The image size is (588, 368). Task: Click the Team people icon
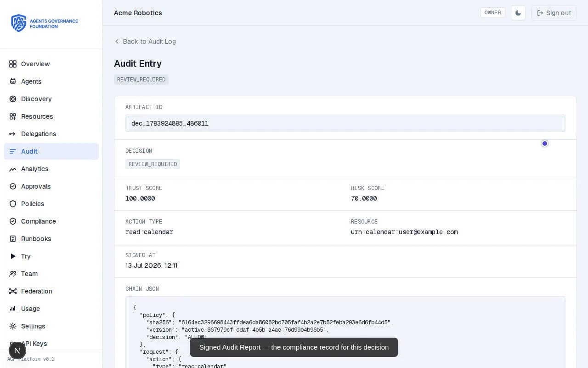click(x=13, y=274)
